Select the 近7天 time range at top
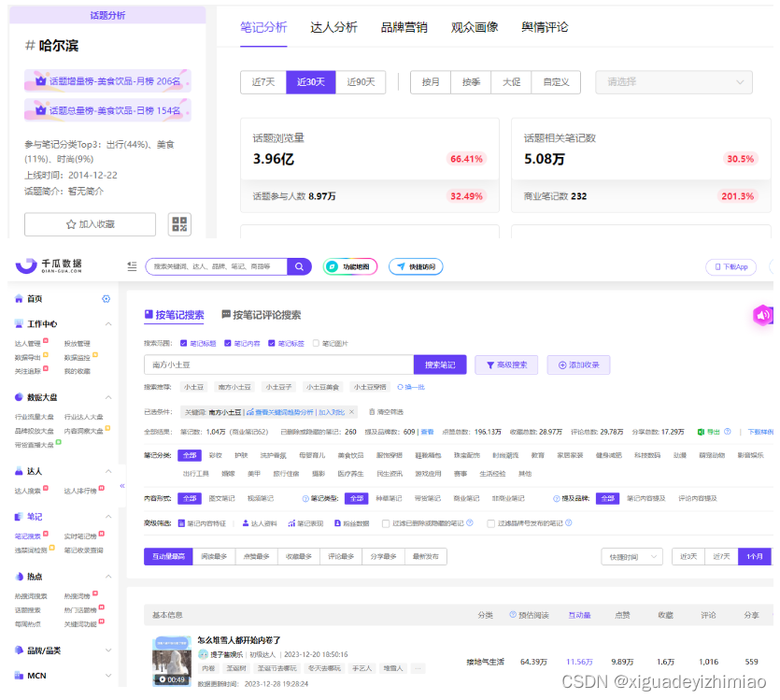Screen dimensions: 780x700 point(263,82)
